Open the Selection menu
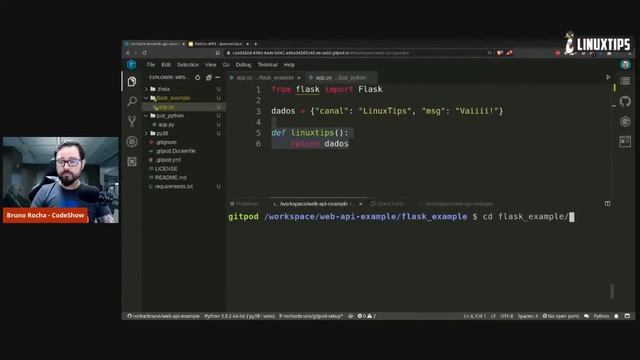This screenshot has width=640, height=360. tap(188, 64)
